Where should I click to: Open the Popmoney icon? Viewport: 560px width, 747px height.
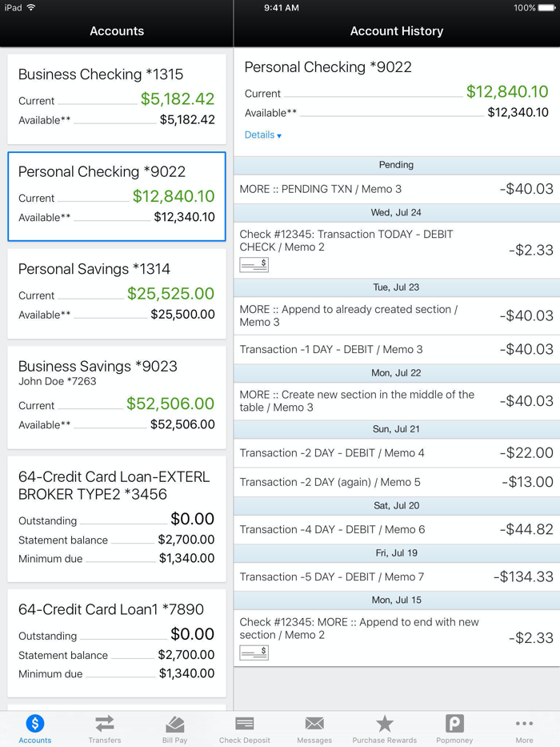(454, 728)
